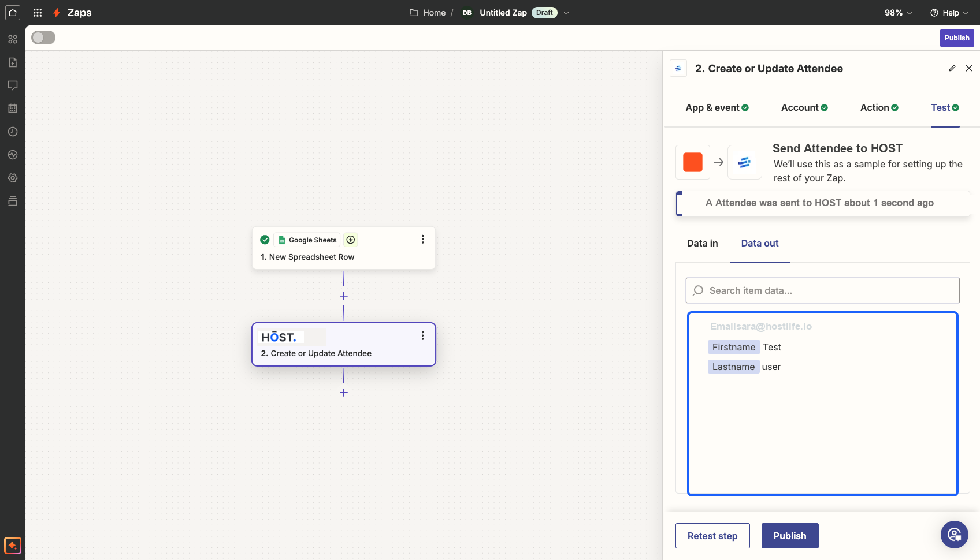Screen dimensions: 980x560
Task: Click the orange source app icon
Action: (x=693, y=162)
